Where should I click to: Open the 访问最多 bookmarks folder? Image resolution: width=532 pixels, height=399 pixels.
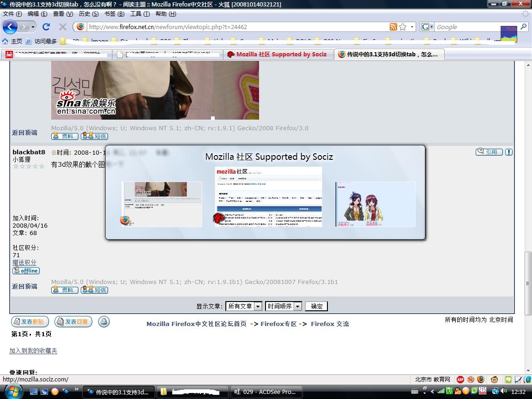pyautogui.click(x=41, y=41)
